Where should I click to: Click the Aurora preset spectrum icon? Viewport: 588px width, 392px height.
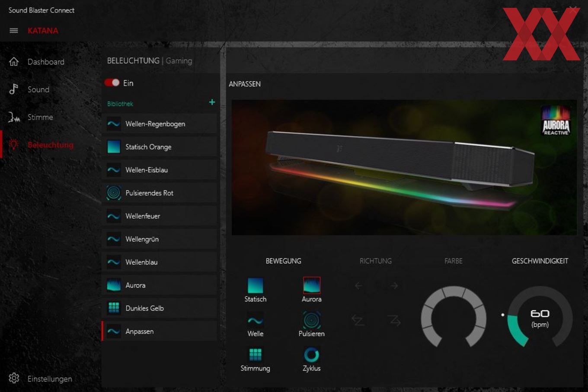pyautogui.click(x=114, y=285)
